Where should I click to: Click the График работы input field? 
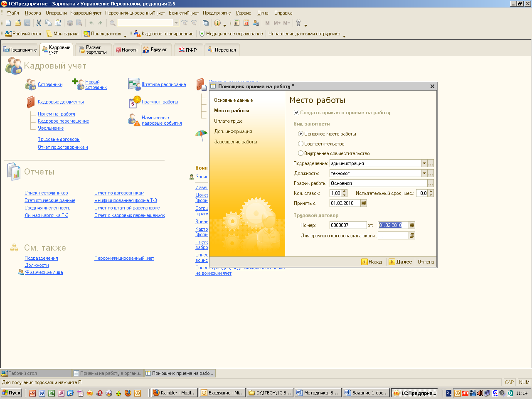coord(378,183)
